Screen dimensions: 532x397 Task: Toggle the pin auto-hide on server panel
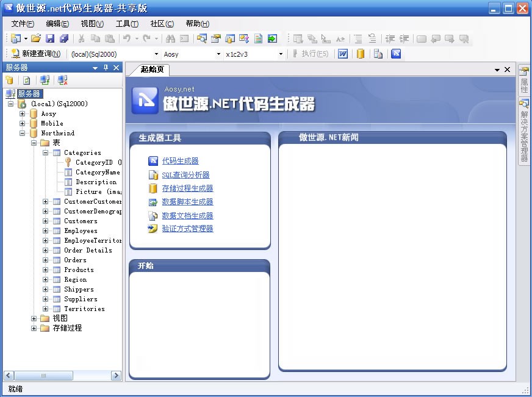click(x=106, y=68)
